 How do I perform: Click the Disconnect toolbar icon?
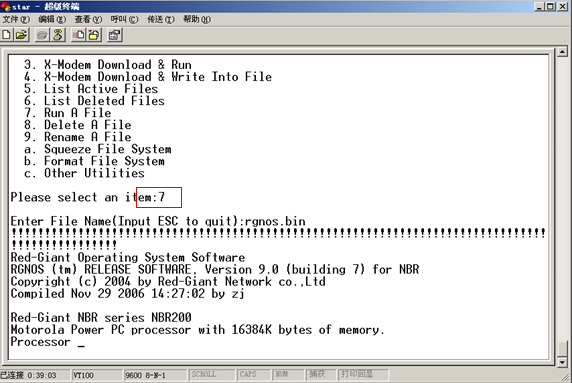(58, 35)
